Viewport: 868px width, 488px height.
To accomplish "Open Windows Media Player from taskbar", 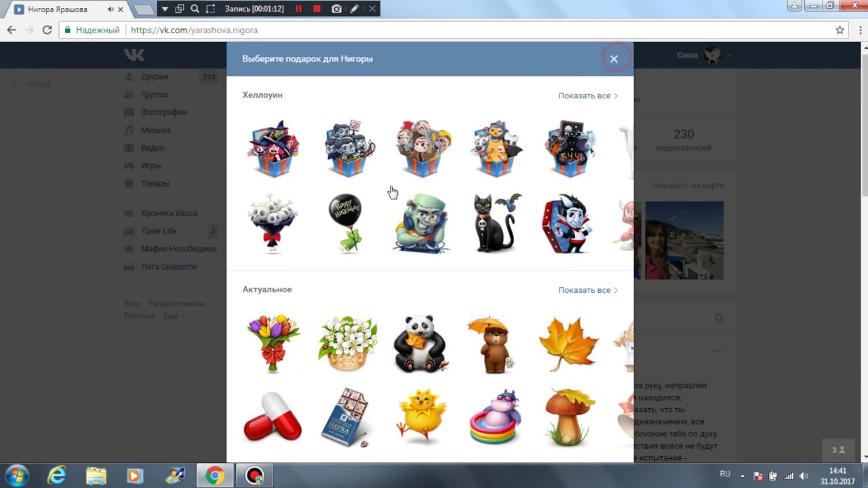I will click(134, 476).
